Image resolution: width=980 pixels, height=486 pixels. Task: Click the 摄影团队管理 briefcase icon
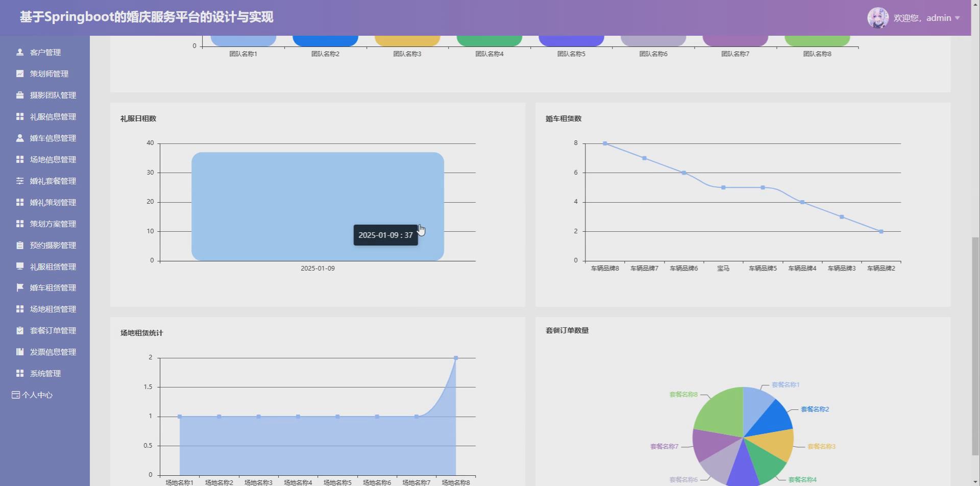click(x=20, y=95)
